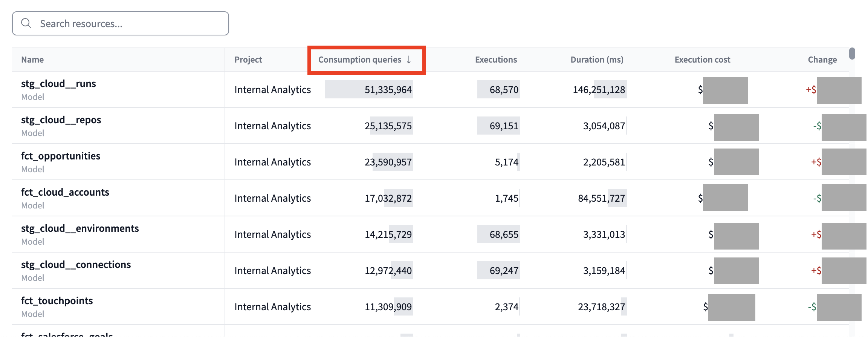Image resolution: width=868 pixels, height=337 pixels.
Task: Click the consumption queries value for stg_cloud__runs
Action: pyautogui.click(x=388, y=89)
